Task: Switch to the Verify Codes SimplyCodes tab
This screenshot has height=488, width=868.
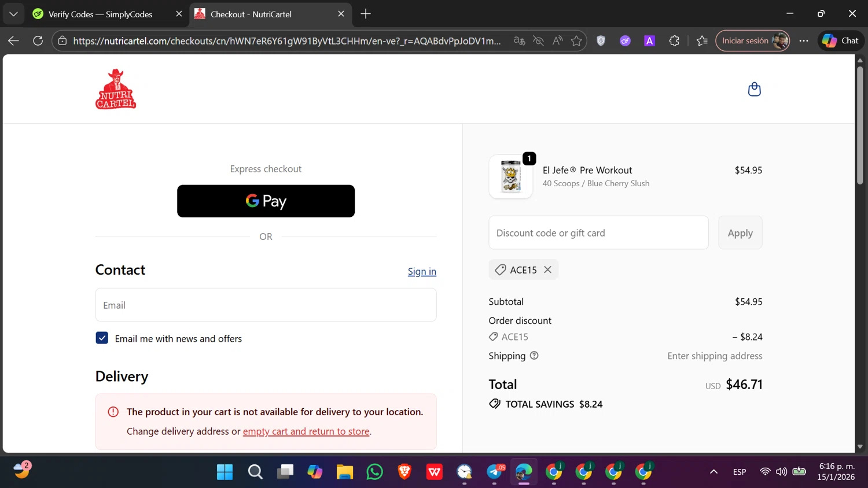Action: point(100,14)
